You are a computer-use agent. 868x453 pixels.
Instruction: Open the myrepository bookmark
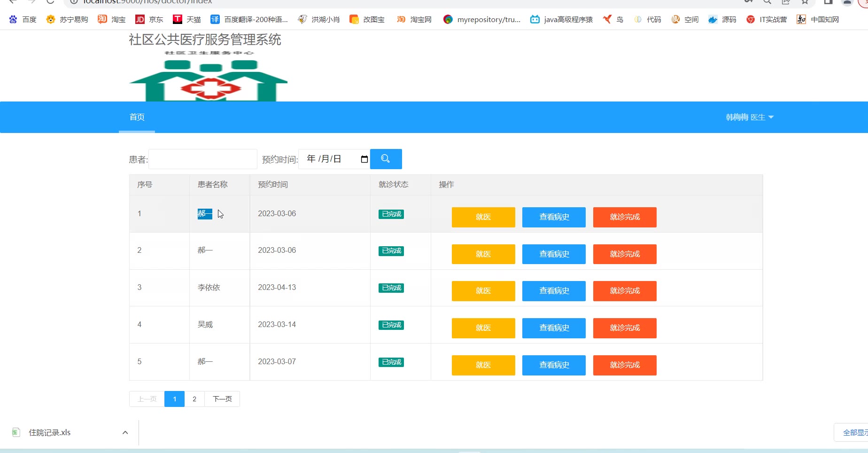coord(482,19)
